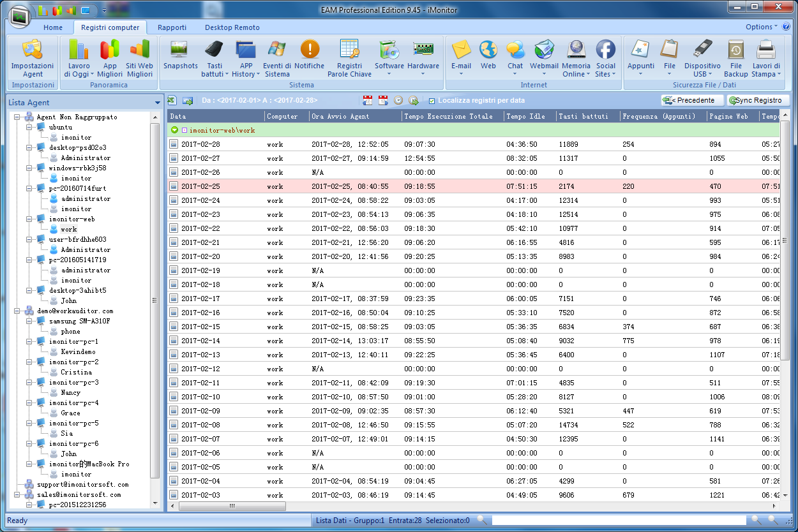The image size is (798, 532).
Task: Switch to the Rapporti tab
Action: pyautogui.click(x=172, y=27)
